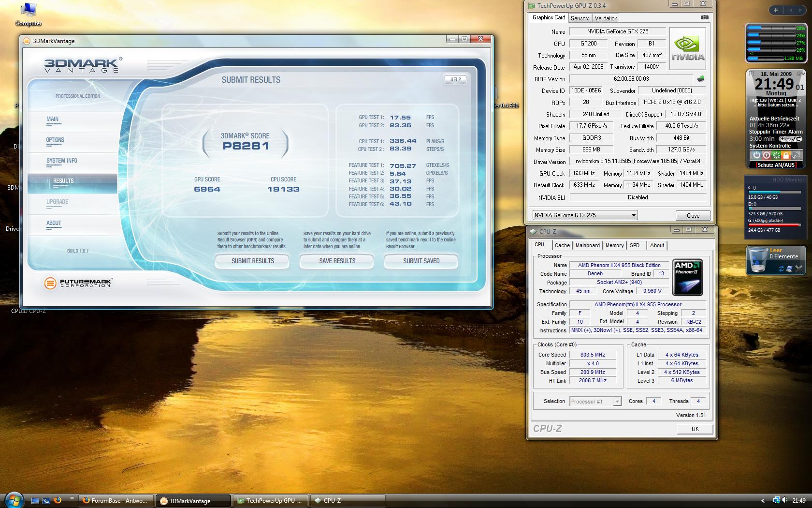
Task: Click the timer plus button in clock gadget
Action: coord(782,139)
